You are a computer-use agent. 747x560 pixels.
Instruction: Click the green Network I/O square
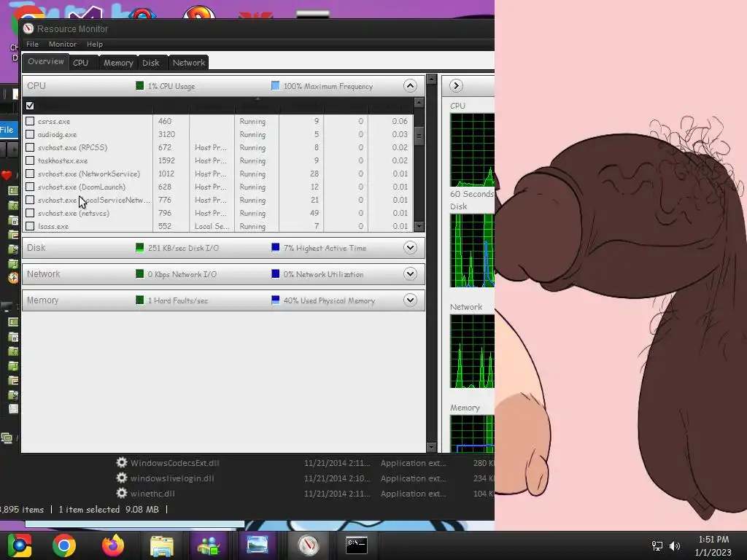point(139,274)
